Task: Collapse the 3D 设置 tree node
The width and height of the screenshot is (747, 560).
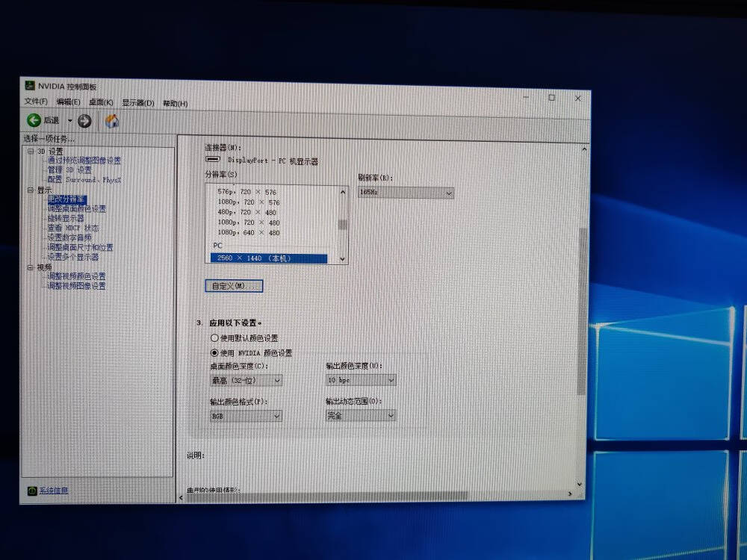Action: pos(31,151)
